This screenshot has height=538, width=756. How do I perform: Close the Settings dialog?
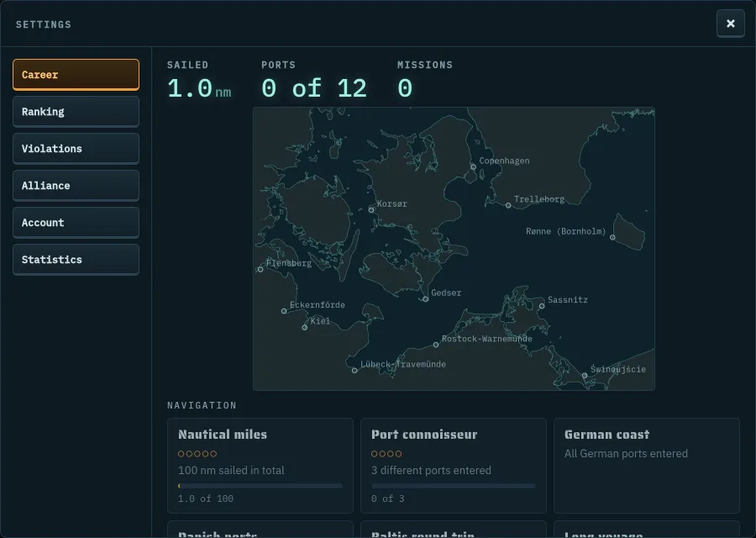(x=731, y=24)
